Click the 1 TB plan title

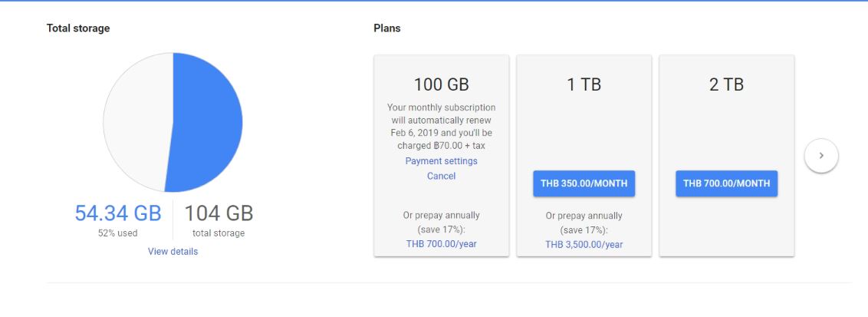(x=584, y=84)
